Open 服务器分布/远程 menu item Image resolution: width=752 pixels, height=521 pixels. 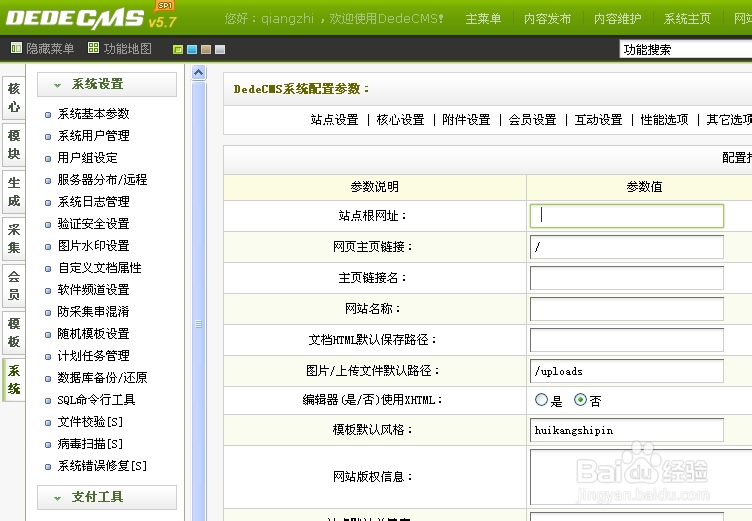click(x=102, y=180)
